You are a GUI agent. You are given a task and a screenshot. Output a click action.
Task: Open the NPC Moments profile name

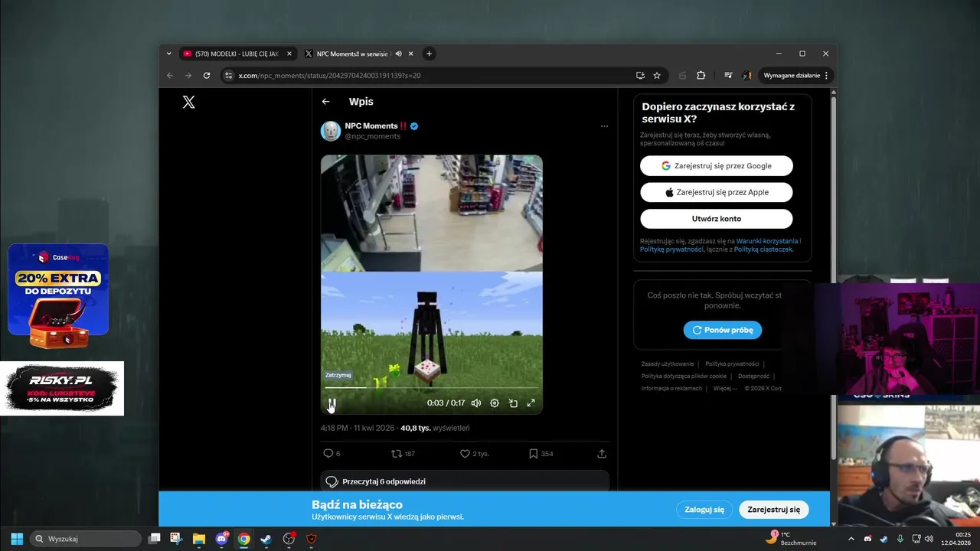click(376, 126)
